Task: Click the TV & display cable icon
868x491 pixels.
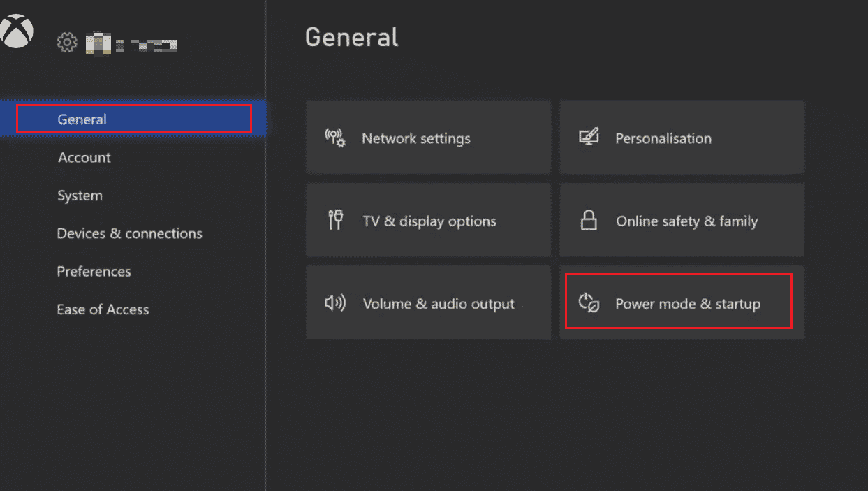Action: pyautogui.click(x=335, y=221)
